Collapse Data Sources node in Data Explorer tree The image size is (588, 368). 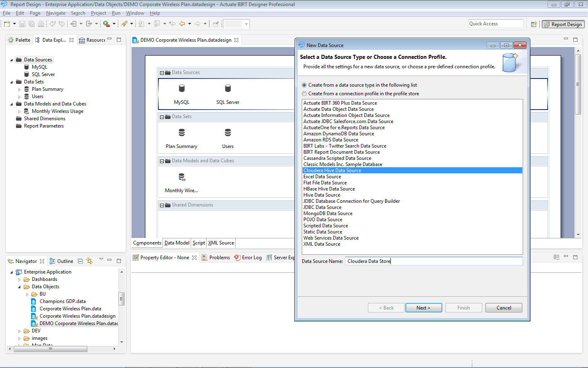tap(11, 60)
